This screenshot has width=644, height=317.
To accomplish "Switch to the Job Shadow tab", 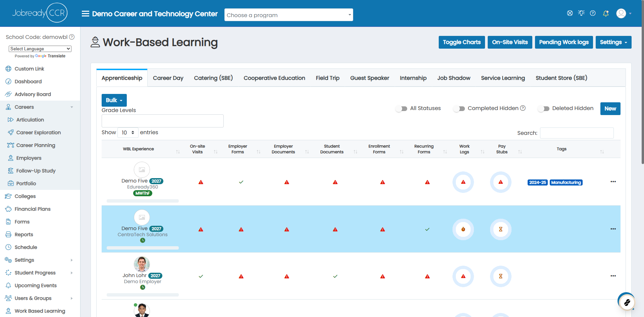I will (x=454, y=78).
